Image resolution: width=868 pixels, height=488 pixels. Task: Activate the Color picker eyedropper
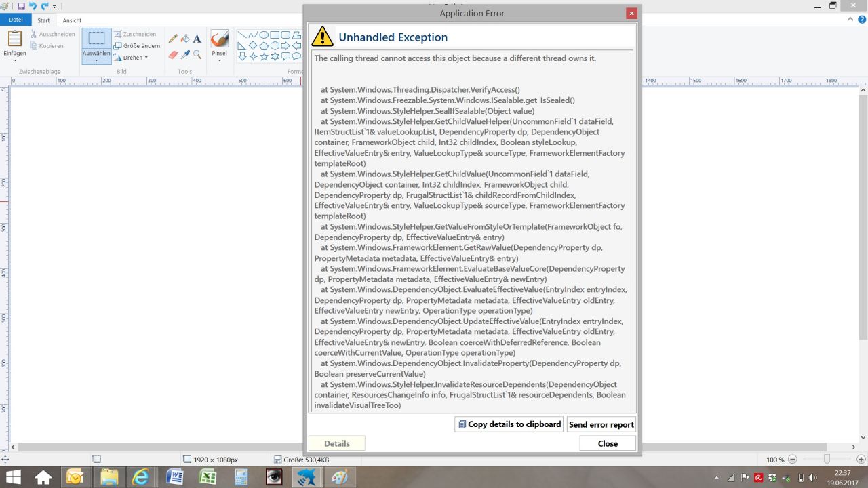click(185, 54)
